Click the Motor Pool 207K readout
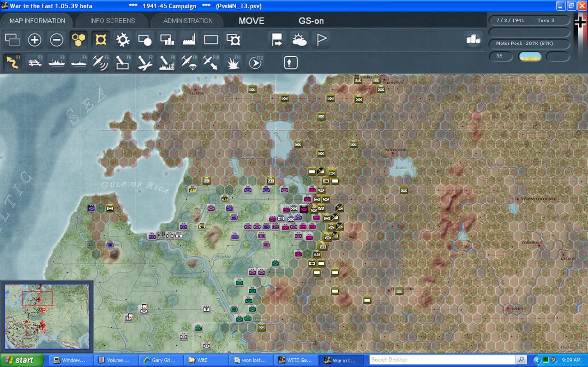The image size is (588, 367). tap(529, 43)
